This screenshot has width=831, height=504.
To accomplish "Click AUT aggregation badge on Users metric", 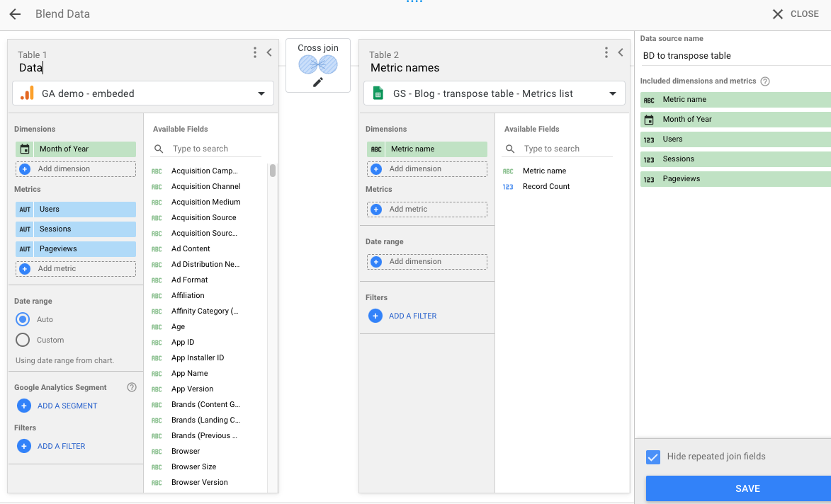I will (24, 210).
